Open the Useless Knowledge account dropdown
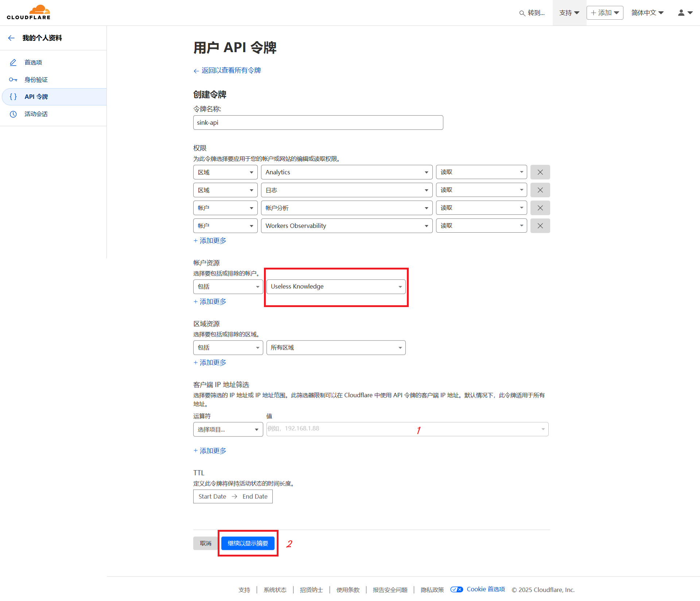700x601 pixels. pos(335,287)
